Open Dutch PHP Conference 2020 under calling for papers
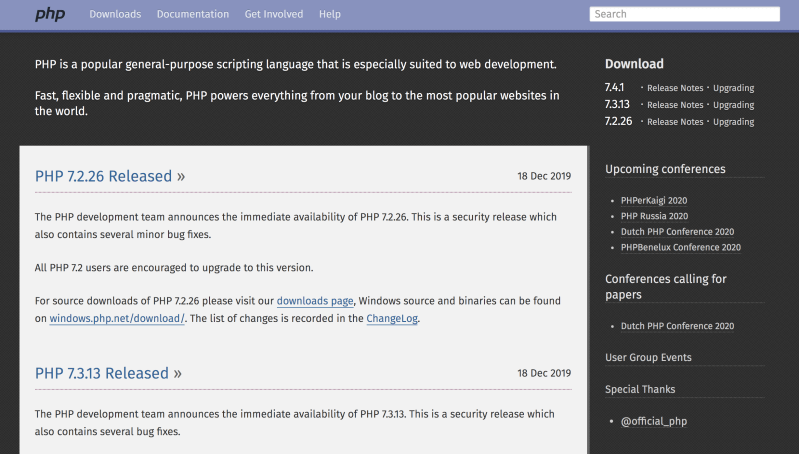The height and width of the screenshot is (454, 799). point(677,326)
